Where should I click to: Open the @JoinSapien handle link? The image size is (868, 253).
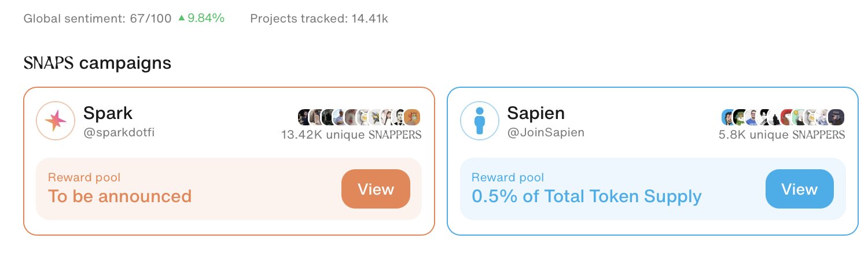pos(546,132)
